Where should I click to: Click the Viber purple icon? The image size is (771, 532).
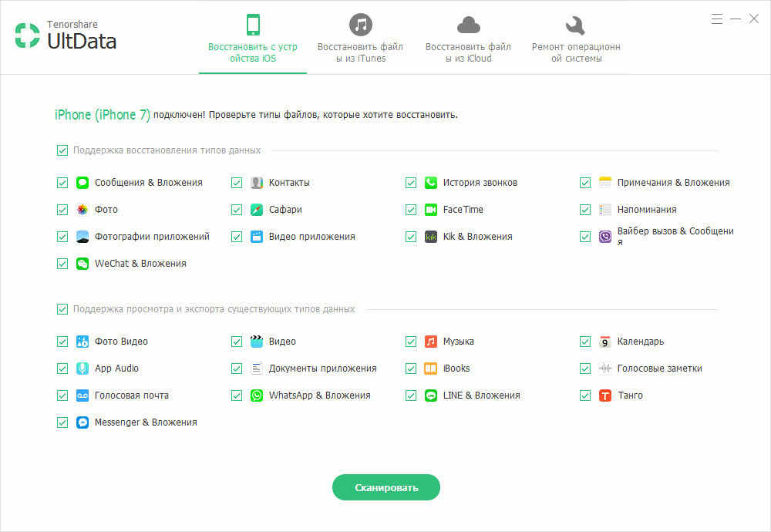coord(604,237)
